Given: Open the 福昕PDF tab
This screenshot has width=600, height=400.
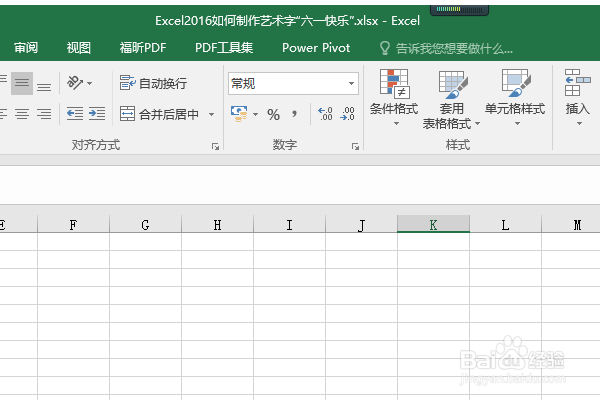Looking at the screenshot, I should pos(143,48).
